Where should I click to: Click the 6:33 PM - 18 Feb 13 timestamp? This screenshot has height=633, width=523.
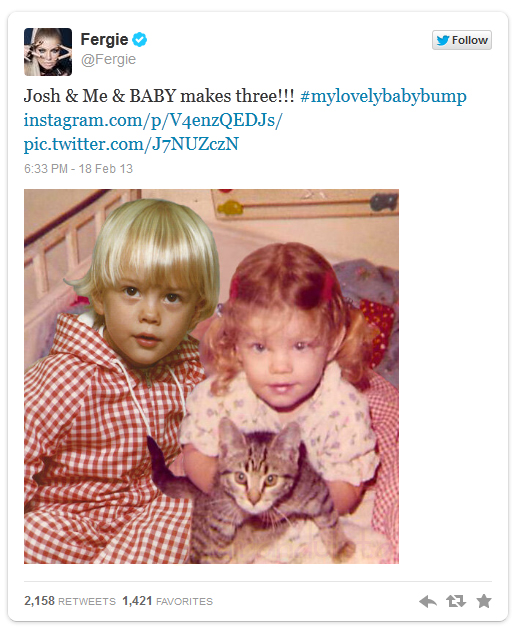[x=78, y=169]
